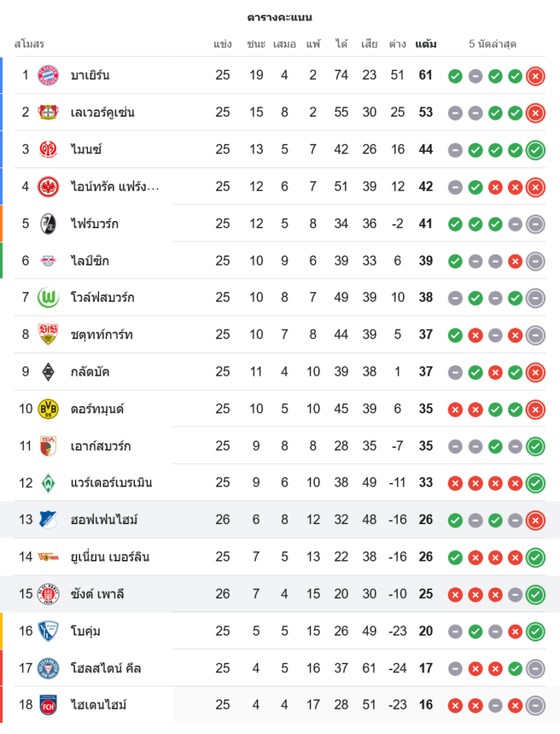
Task: Select the Werder Bremen diamond logo
Action: [48, 483]
